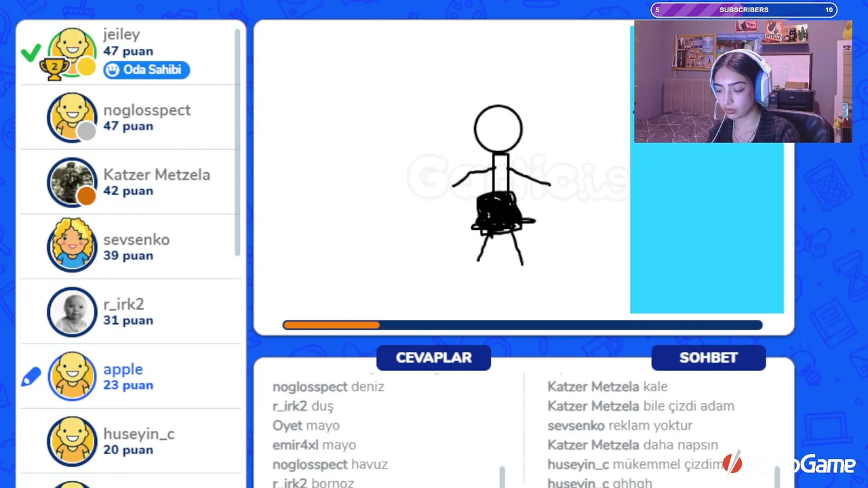
Task: Click jeiley's yellow avatar
Action: point(72,52)
